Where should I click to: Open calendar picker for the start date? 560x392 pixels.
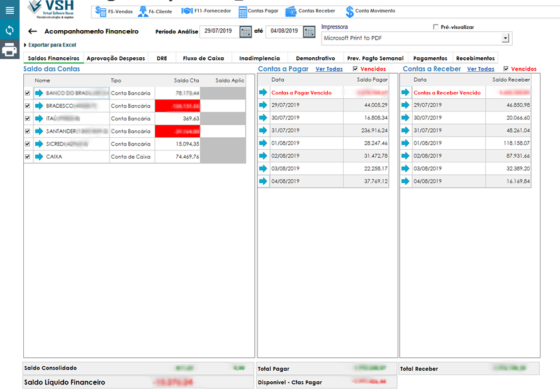[245, 31]
